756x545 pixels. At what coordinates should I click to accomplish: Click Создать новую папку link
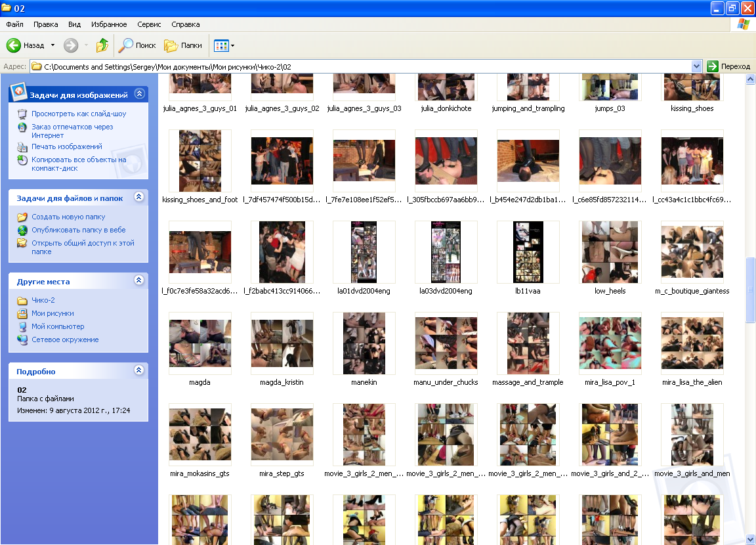pos(68,217)
